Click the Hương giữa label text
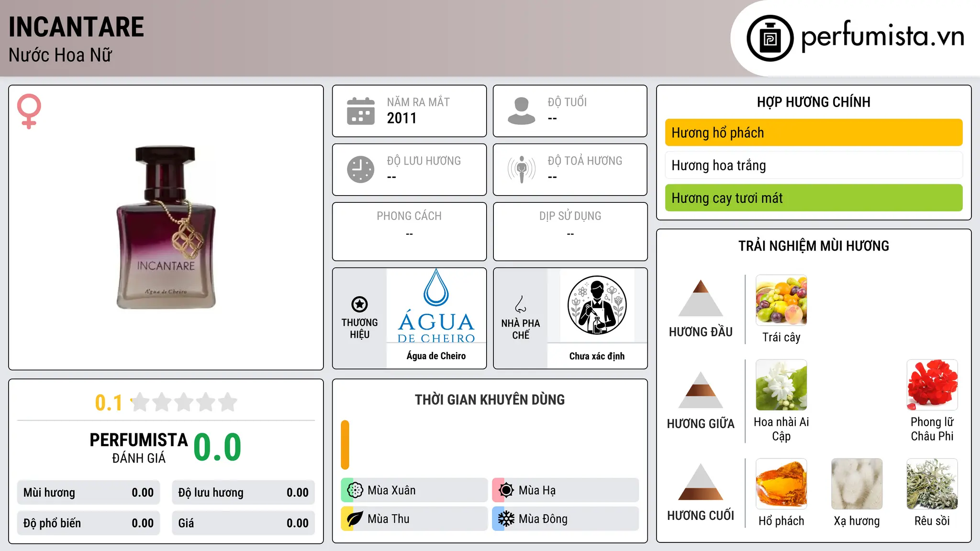Screen dimensions: 980x551 pyautogui.click(x=701, y=424)
